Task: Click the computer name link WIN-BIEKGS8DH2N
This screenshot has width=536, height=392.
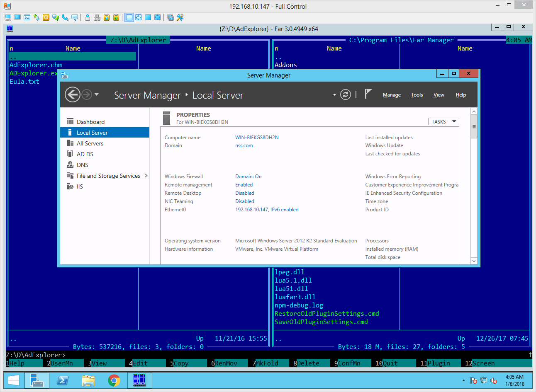Action: click(x=257, y=138)
